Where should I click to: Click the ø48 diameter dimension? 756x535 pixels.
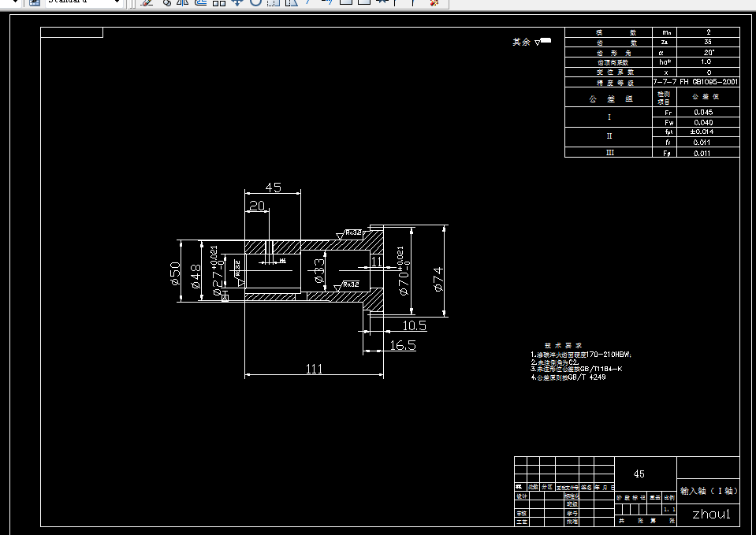196,277
